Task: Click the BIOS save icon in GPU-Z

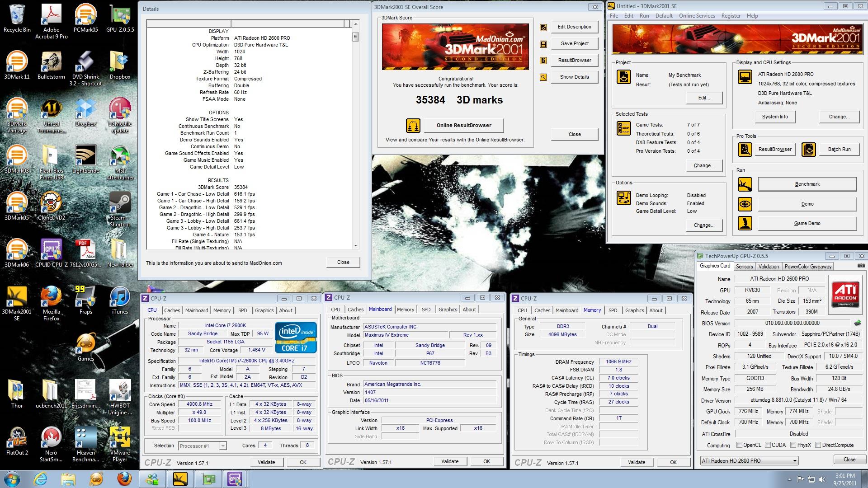Action: click(857, 323)
